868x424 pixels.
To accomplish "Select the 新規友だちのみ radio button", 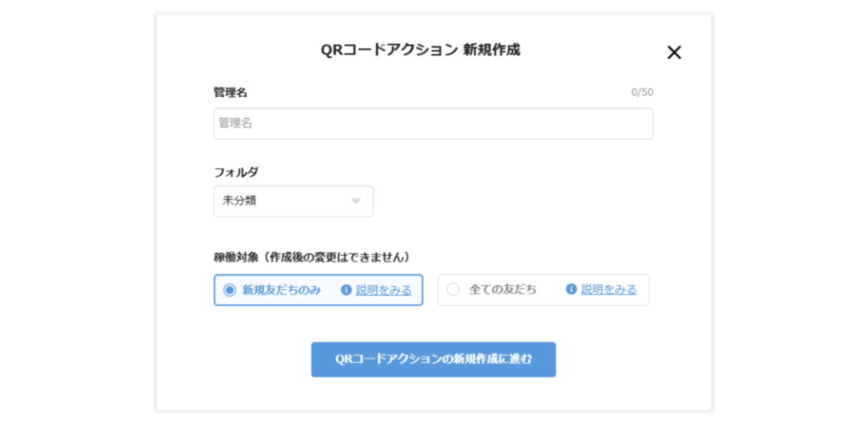I will pos(229,290).
